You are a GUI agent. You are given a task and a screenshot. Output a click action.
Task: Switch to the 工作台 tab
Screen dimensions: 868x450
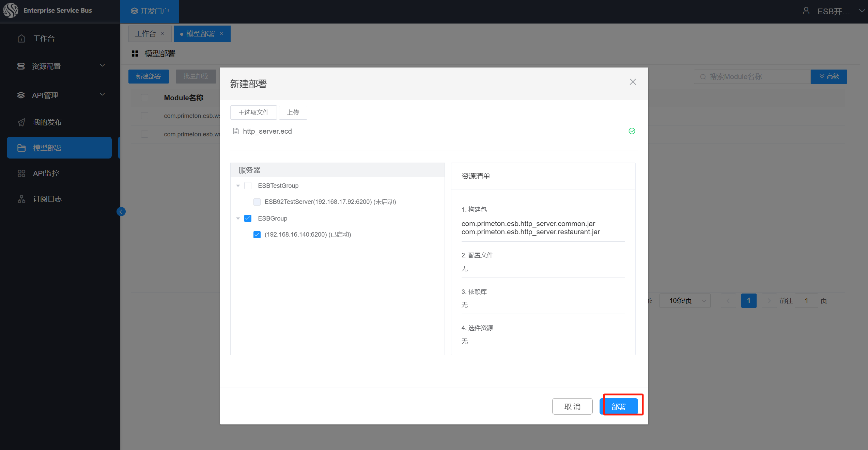tap(145, 34)
